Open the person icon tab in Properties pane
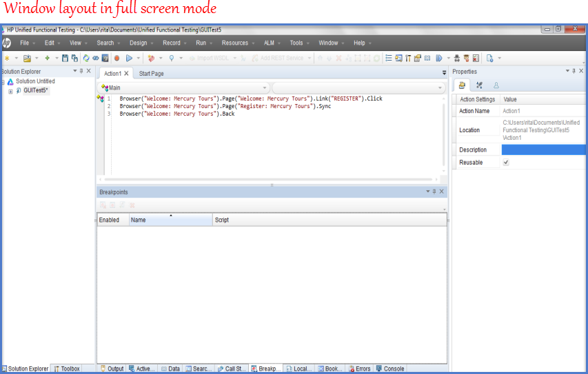The width and height of the screenshot is (588, 374). point(496,85)
